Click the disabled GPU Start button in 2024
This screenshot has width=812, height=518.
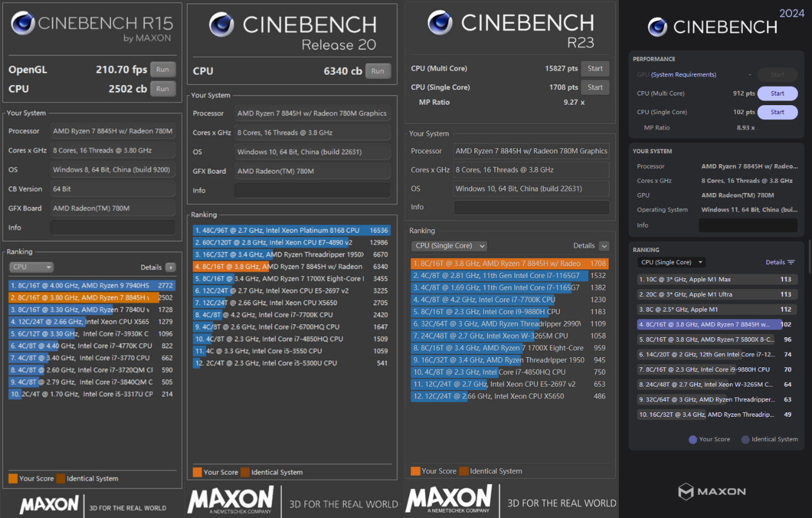tap(777, 75)
